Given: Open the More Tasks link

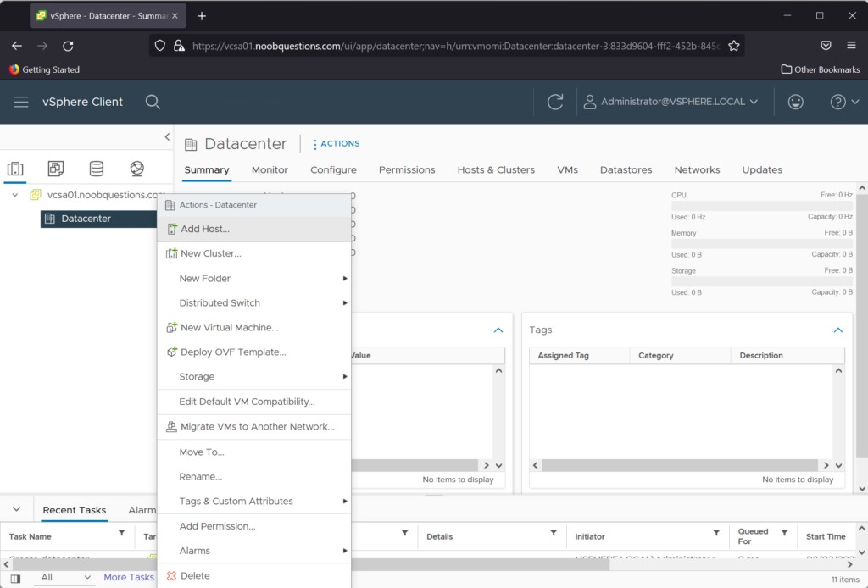Looking at the screenshot, I should click(x=129, y=578).
